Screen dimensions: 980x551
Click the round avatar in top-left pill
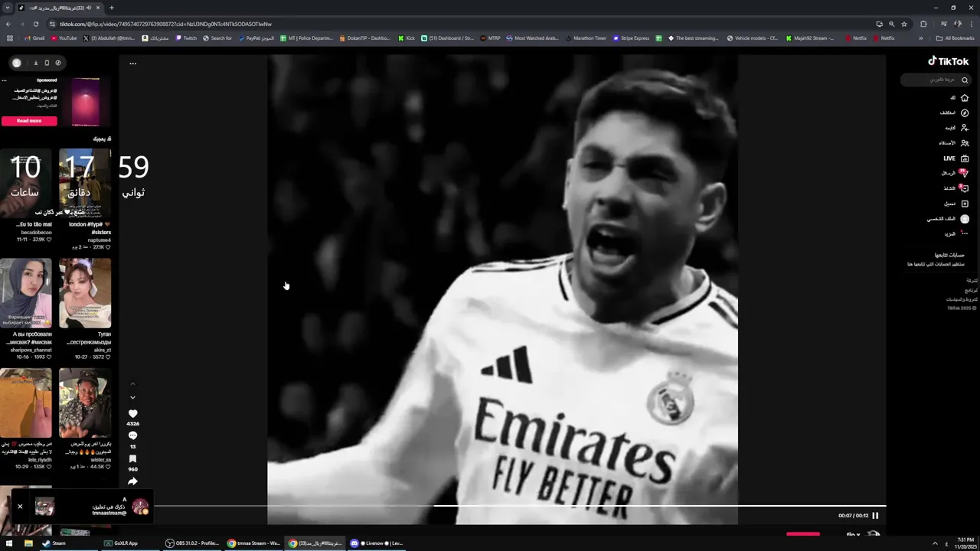click(17, 63)
